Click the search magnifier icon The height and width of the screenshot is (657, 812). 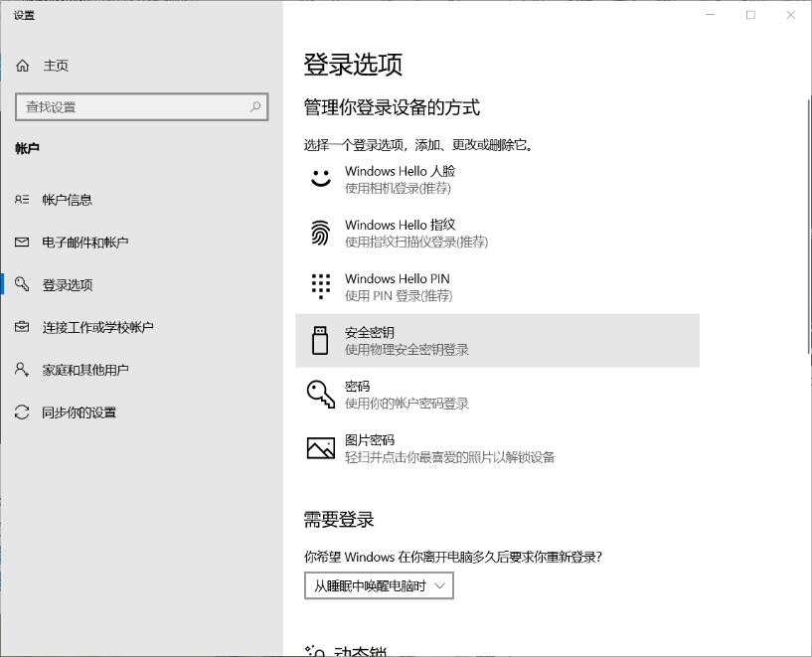coord(256,106)
